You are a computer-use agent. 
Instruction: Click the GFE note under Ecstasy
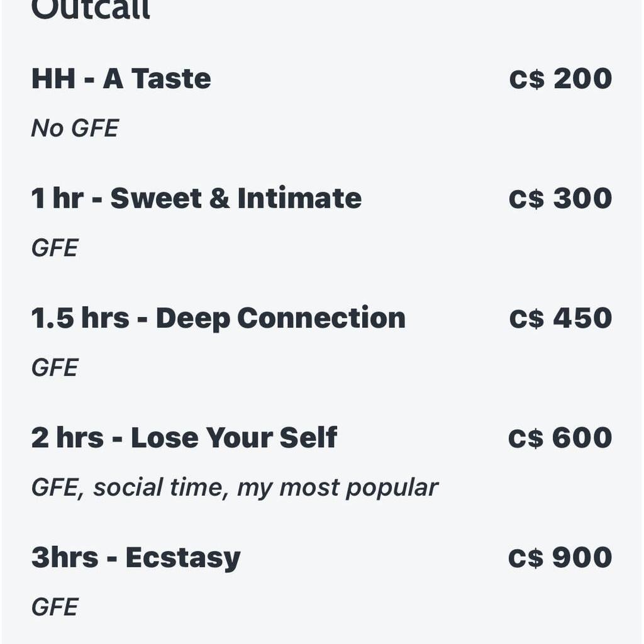55,608
